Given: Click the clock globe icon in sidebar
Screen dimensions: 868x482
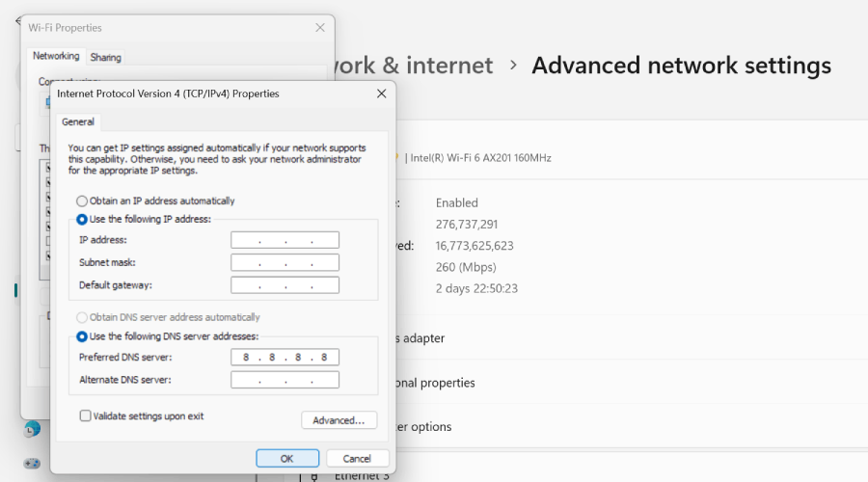Looking at the screenshot, I should click(x=32, y=429).
